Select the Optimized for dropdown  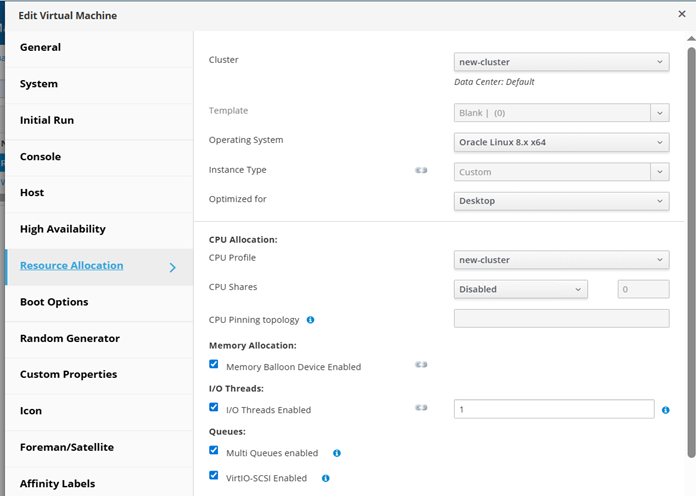(561, 201)
